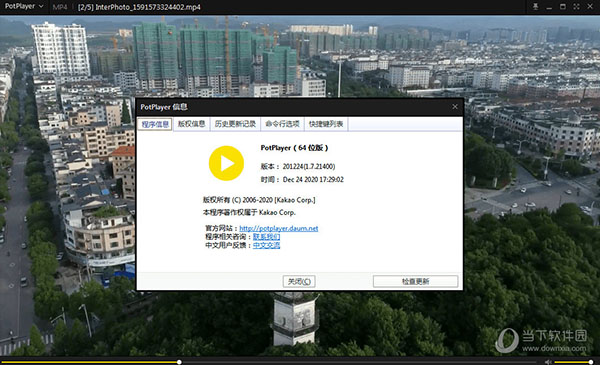The width and height of the screenshot is (600, 365).
Task: Click the 检查更新 button
Action: (x=416, y=282)
